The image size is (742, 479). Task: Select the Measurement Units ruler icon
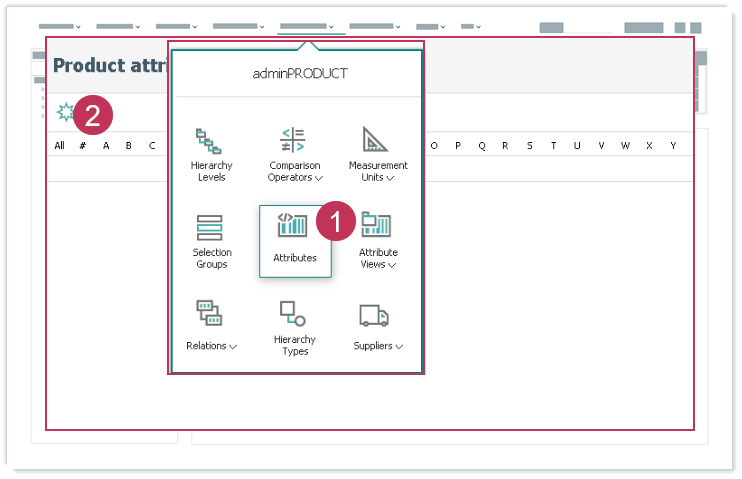point(377,140)
